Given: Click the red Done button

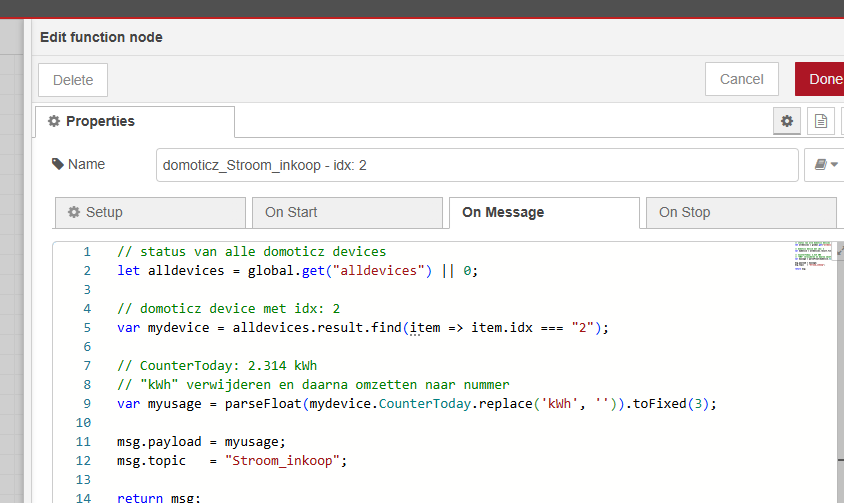Looking at the screenshot, I should (x=822, y=79).
